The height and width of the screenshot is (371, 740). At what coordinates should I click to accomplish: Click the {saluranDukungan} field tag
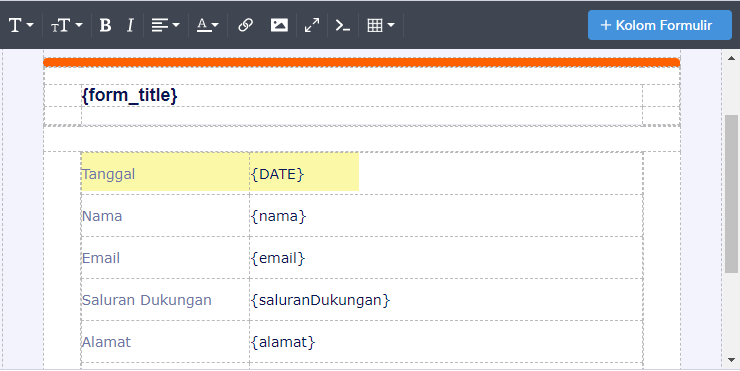point(320,300)
